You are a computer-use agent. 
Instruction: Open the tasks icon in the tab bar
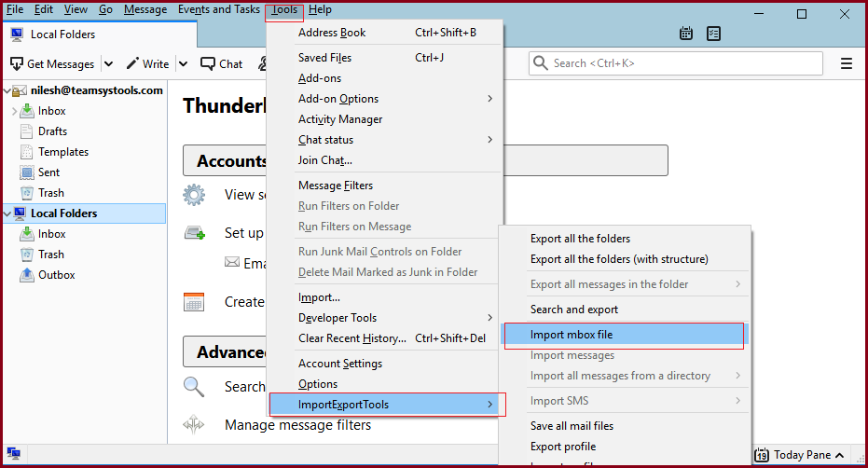pos(713,34)
